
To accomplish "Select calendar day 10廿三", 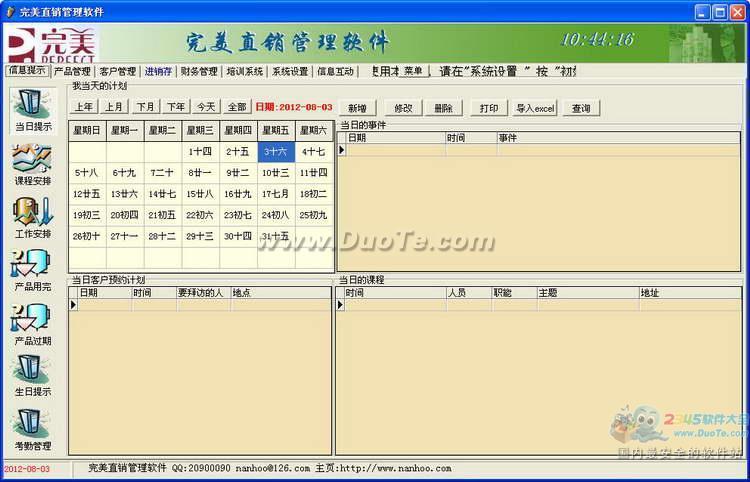I will (x=276, y=173).
